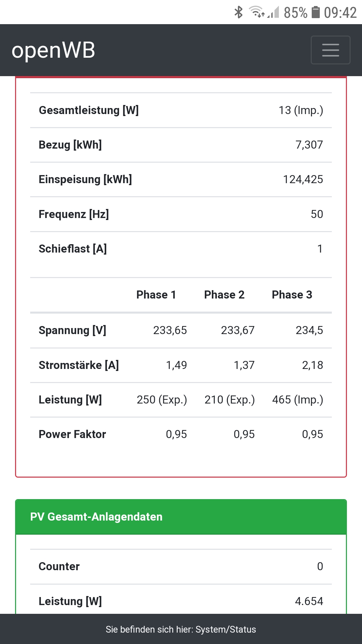Click the Phase 3 column header
This screenshot has height=644, width=362.
(292, 295)
